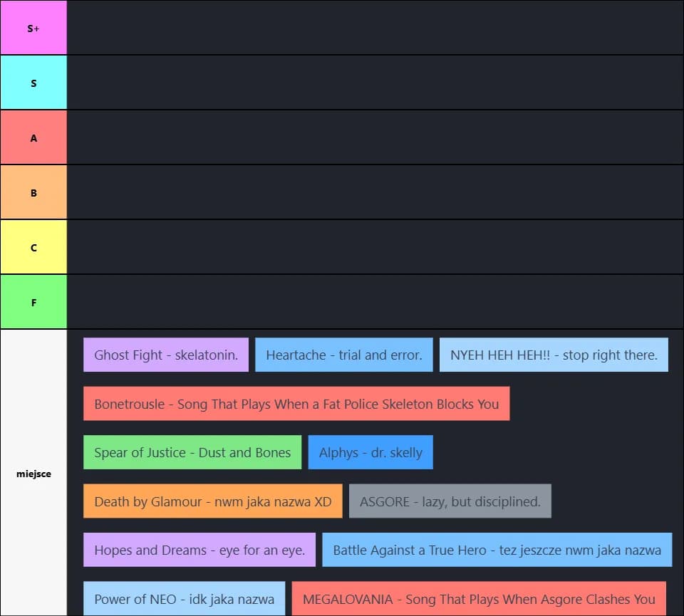Select NYEH HEH HEH!! - stop right there
This screenshot has height=616, width=684.
coord(554,355)
